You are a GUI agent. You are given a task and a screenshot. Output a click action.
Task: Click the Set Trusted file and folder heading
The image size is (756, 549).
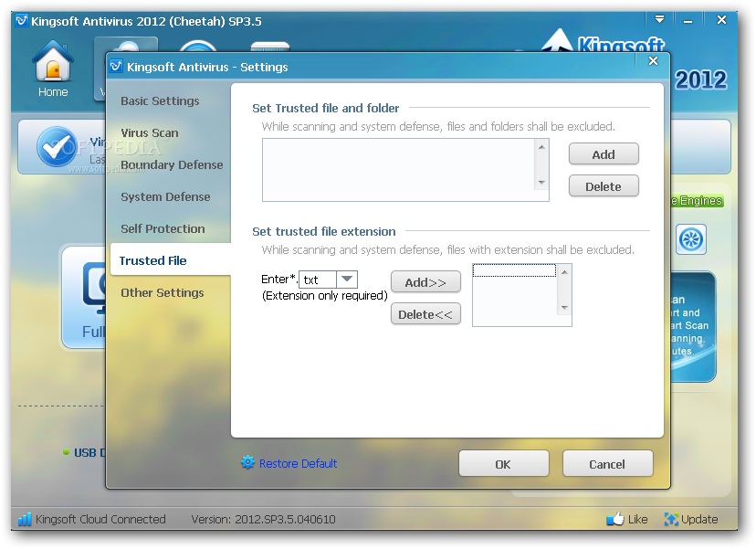coord(325,108)
